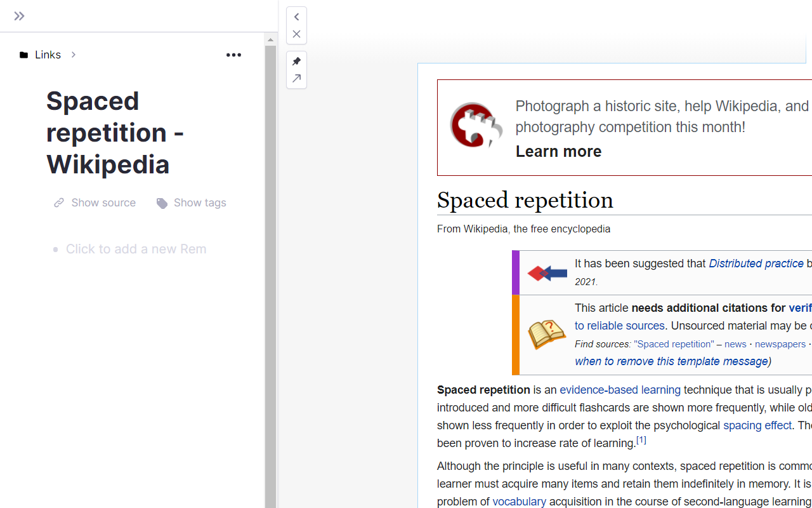Click the tag icon beside Show tags
Screen dimensions: 812x508
162,203
